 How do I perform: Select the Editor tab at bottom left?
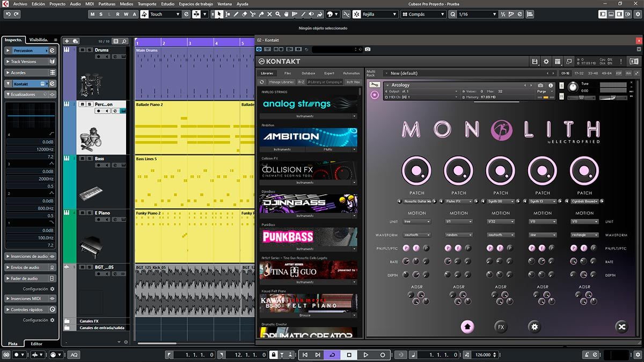(x=36, y=344)
